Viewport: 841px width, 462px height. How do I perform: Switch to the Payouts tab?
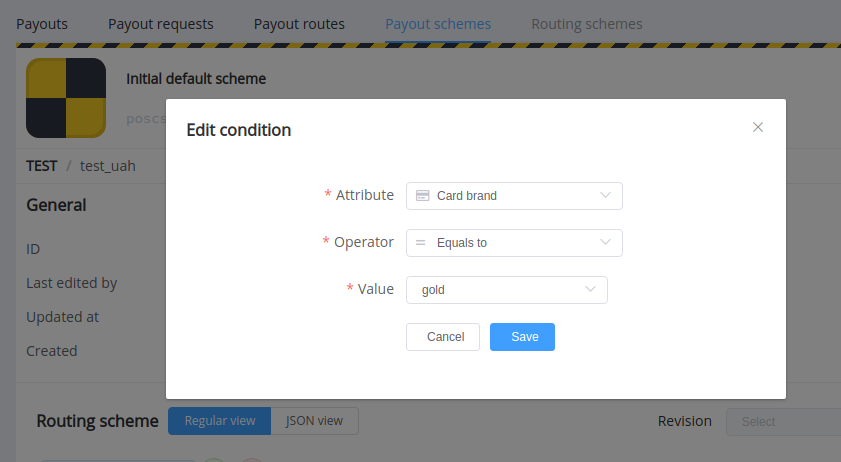tap(42, 24)
